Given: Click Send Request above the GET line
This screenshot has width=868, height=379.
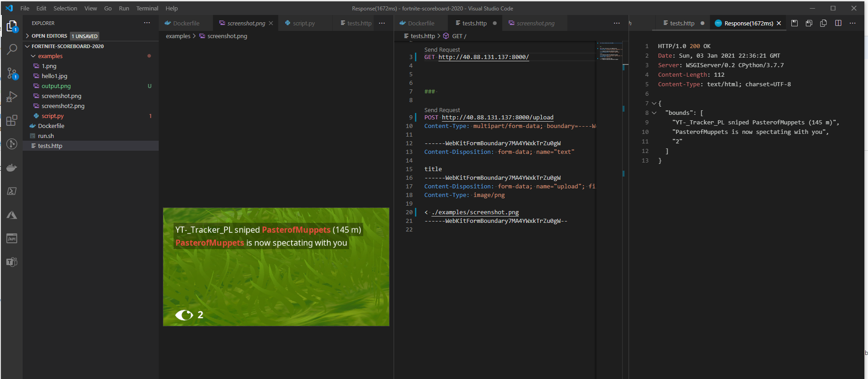Looking at the screenshot, I should 442,49.
